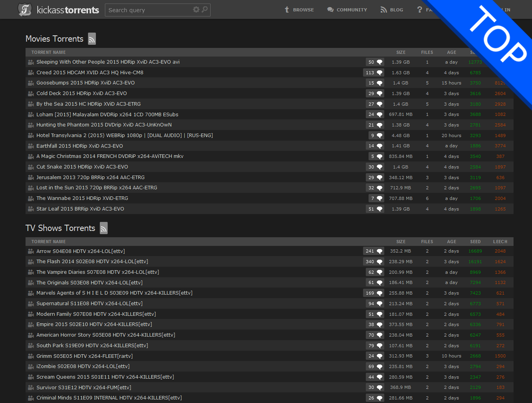
Task: Open Criminal Minds S11E09 INTERNAL torrent link
Action: click(109, 398)
